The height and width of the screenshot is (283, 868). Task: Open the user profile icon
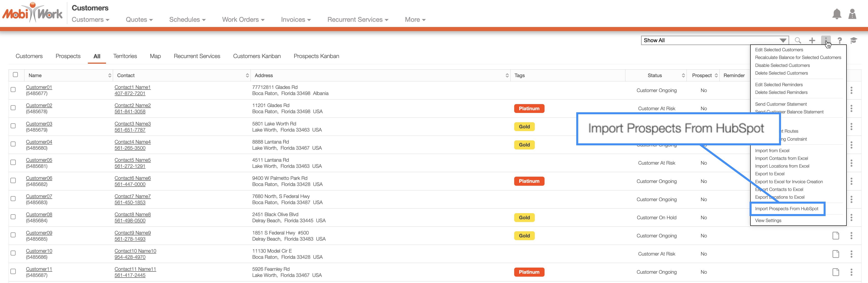tap(852, 14)
